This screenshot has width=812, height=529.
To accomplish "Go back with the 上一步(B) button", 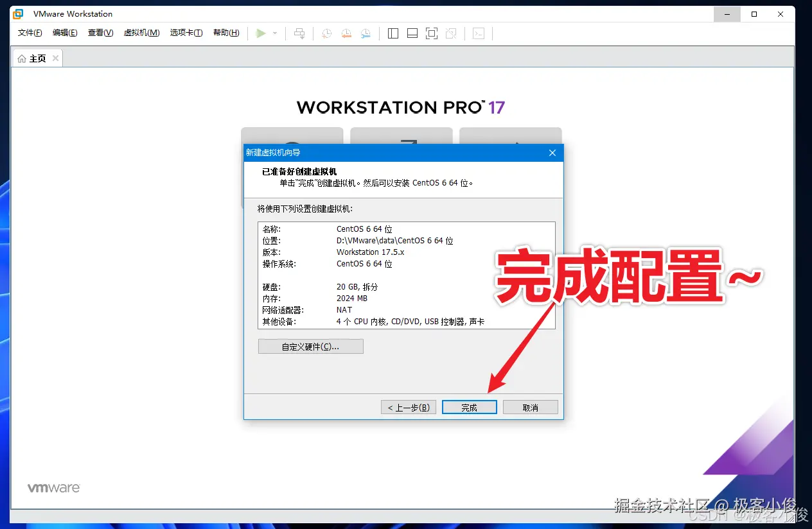I will point(409,408).
